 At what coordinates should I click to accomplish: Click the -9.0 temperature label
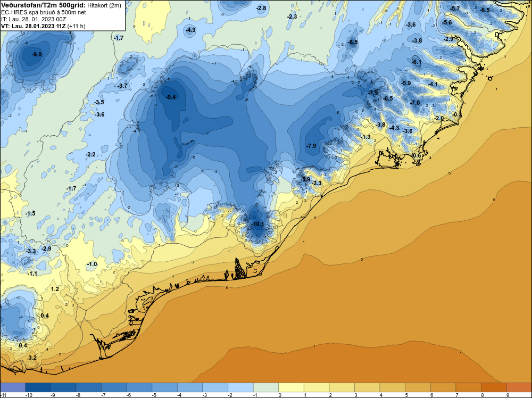click(37, 54)
